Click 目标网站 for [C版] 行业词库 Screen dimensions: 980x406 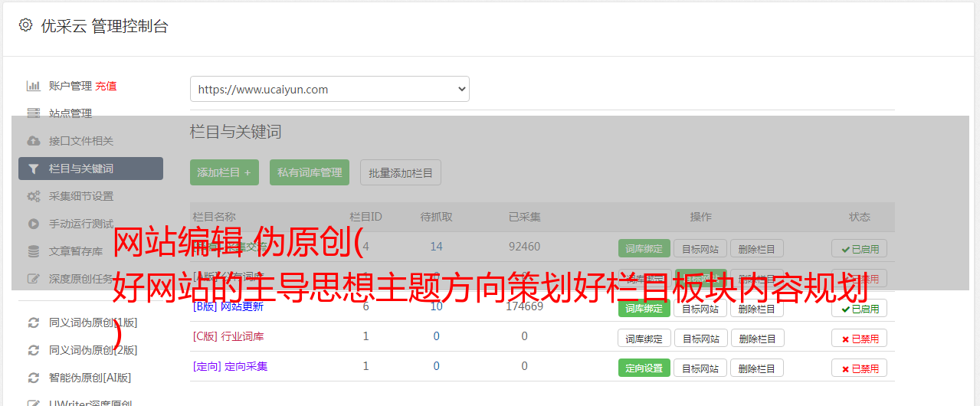[700, 338]
